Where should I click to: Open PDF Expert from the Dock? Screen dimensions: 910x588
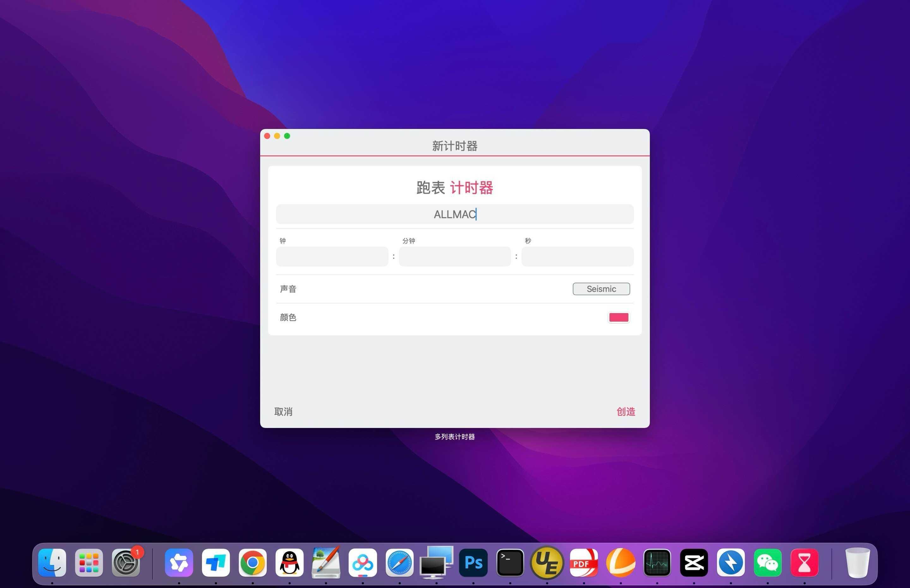point(583,562)
